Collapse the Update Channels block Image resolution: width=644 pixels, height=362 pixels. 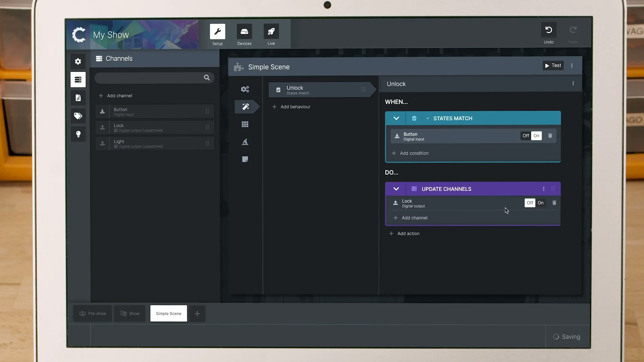coord(396,189)
